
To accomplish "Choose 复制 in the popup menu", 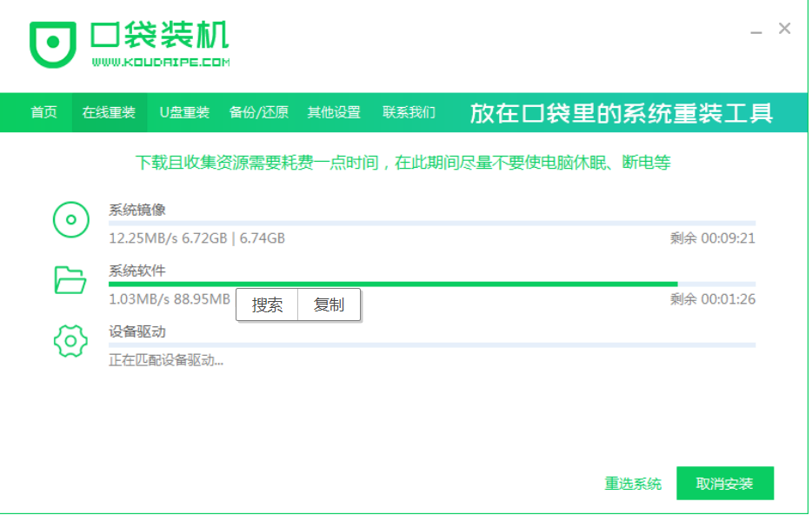I will point(329,304).
